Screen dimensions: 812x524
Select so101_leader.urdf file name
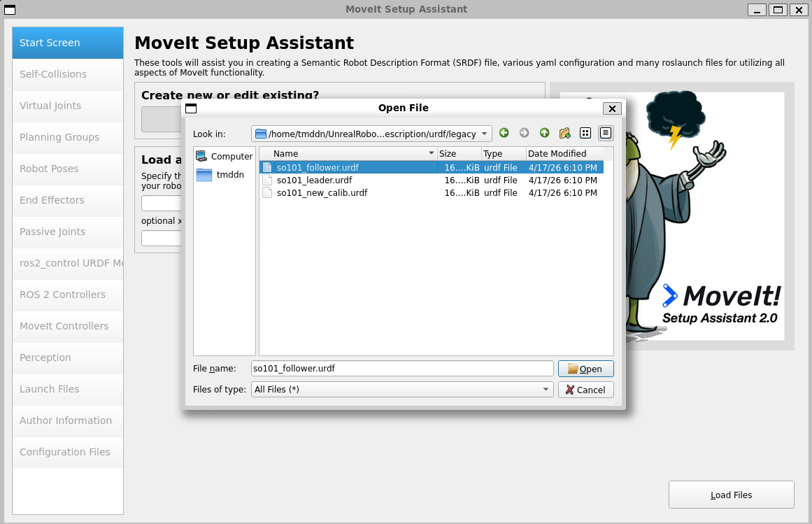(x=314, y=180)
